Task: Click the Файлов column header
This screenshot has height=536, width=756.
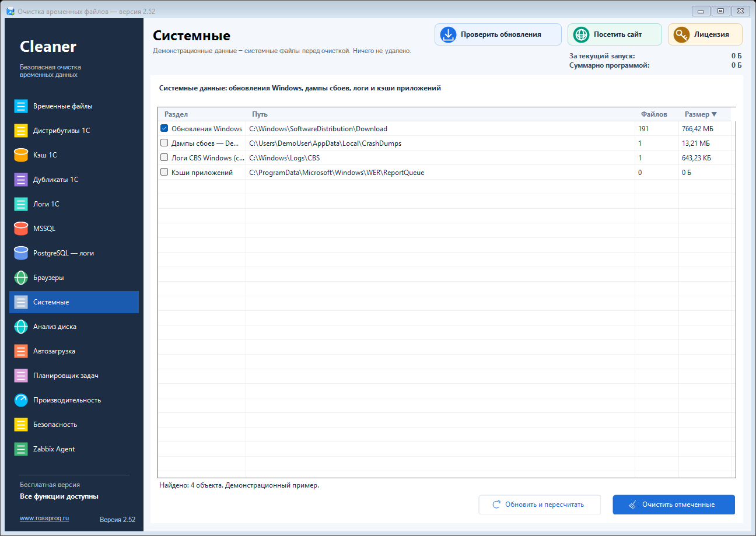Action: [657, 114]
